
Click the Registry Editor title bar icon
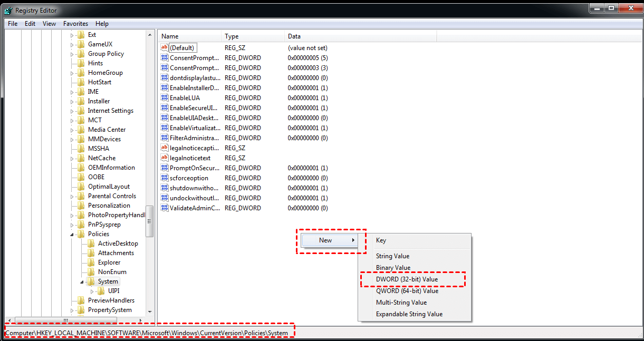8,10
